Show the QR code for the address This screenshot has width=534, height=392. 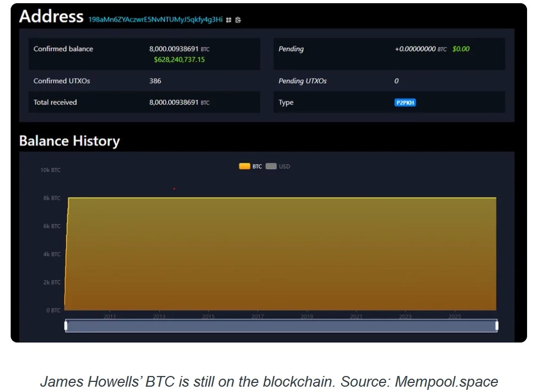click(x=229, y=20)
